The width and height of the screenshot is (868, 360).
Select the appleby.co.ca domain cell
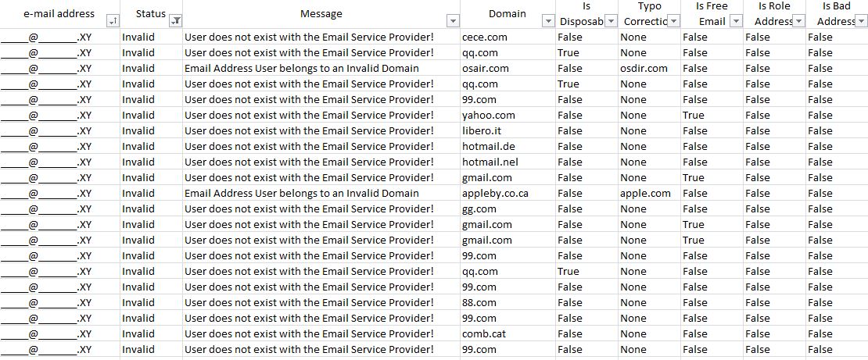[x=508, y=194]
